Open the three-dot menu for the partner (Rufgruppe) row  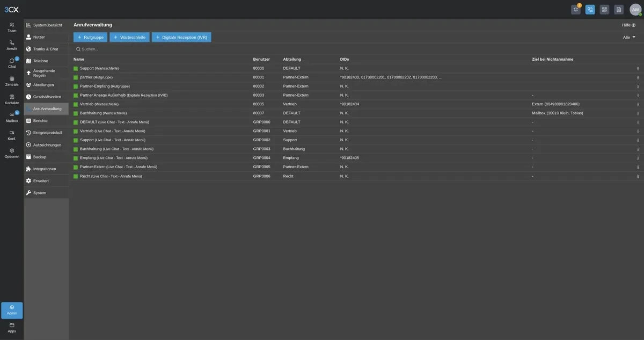click(x=638, y=77)
